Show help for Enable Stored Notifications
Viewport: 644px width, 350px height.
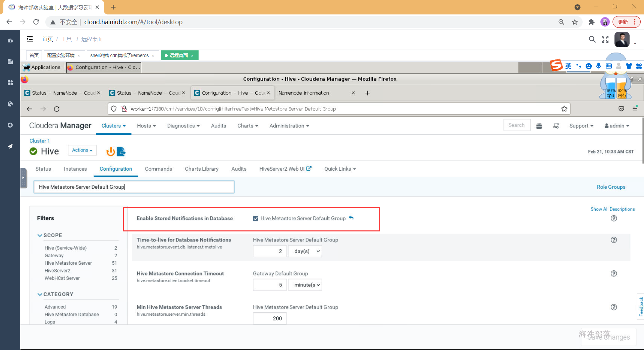[x=614, y=218]
